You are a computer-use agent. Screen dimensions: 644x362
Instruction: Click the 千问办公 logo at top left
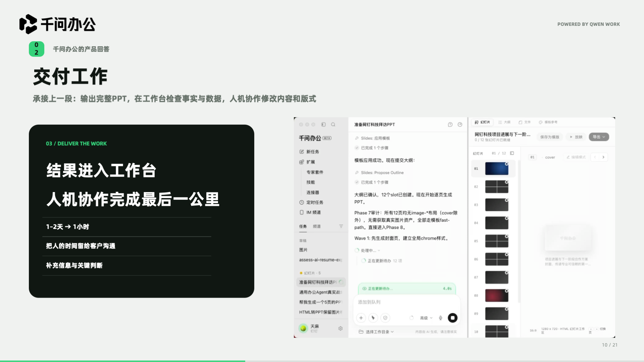tap(57, 24)
